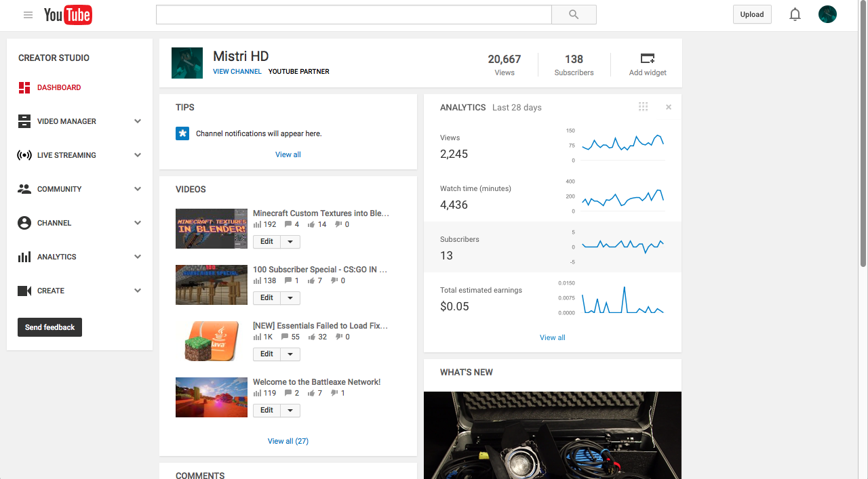The width and height of the screenshot is (868, 479).
Task: Expand the Video Manager section
Action: coord(138,121)
